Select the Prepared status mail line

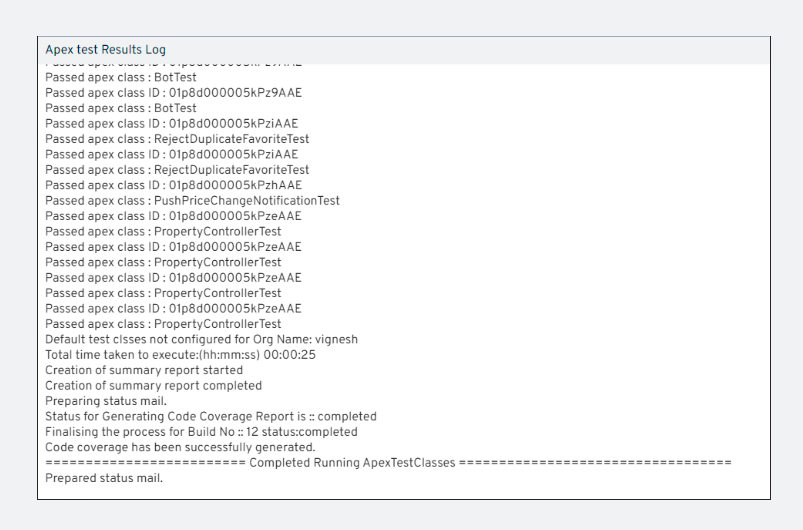point(104,478)
